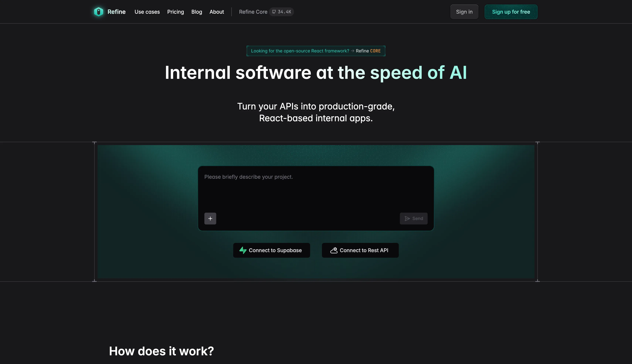This screenshot has height=364, width=632.
Task: Click the orange CORE label in banner
Action: tap(375, 51)
